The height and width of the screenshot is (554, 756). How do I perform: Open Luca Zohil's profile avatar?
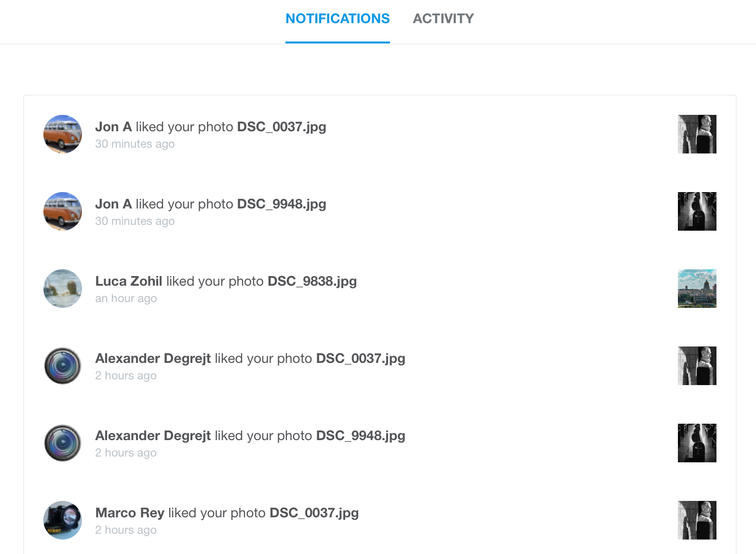point(63,289)
